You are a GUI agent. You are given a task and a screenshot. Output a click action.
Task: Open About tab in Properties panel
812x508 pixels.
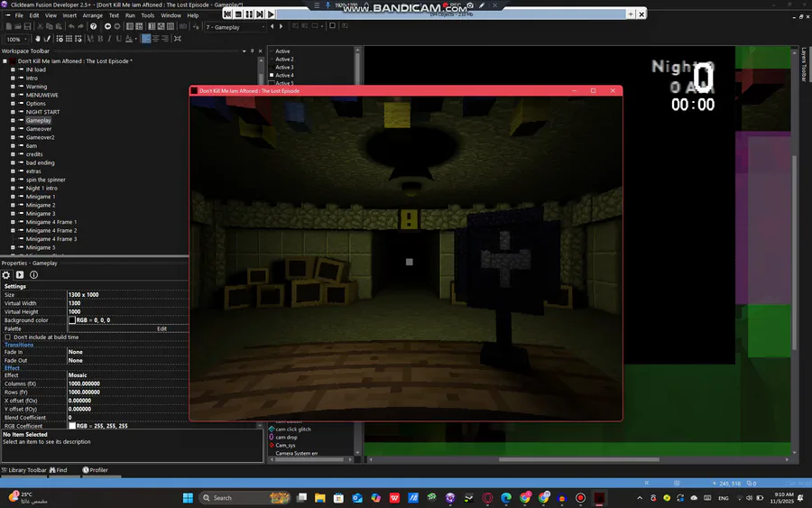[33, 275]
